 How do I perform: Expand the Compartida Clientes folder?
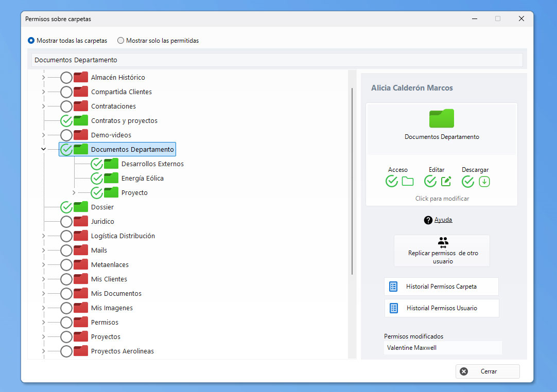43,92
